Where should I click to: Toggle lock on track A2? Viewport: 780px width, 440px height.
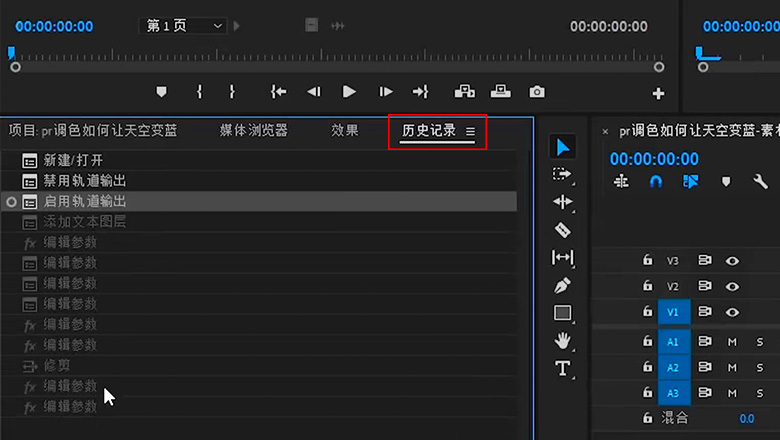pos(647,367)
